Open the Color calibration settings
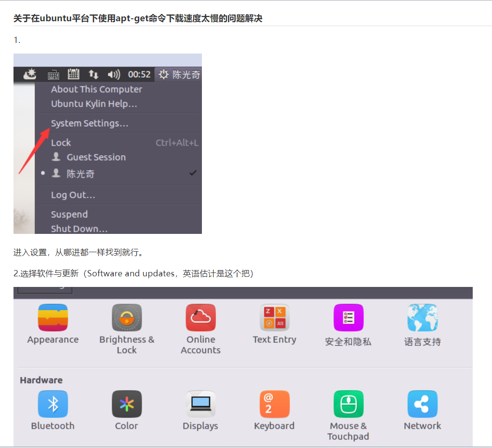This screenshot has height=448, width=492. tap(126, 405)
